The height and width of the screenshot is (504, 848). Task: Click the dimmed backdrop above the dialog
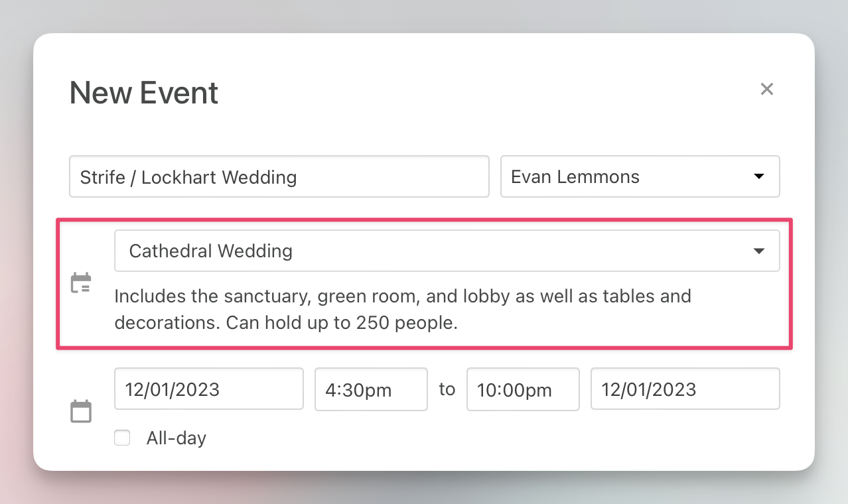coord(424,16)
